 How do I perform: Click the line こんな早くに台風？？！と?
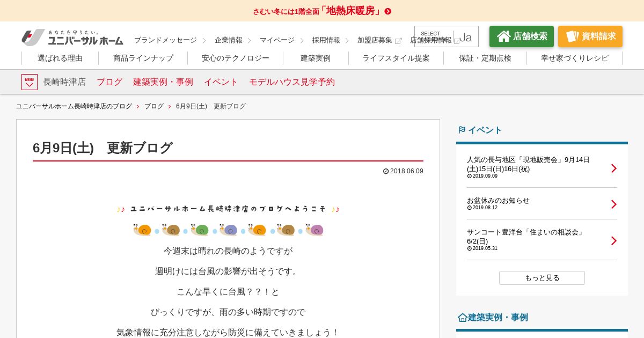point(228,292)
